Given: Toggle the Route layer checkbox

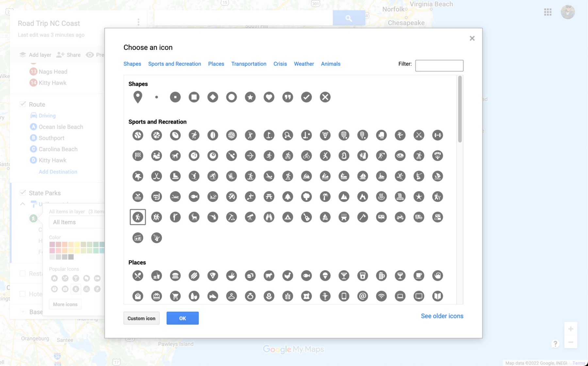Looking at the screenshot, I should [23, 104].
